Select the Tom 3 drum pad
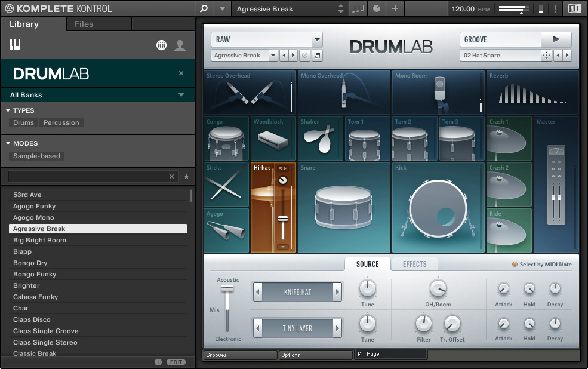Screen dimensions: 588x369 [x=461, y=139]
